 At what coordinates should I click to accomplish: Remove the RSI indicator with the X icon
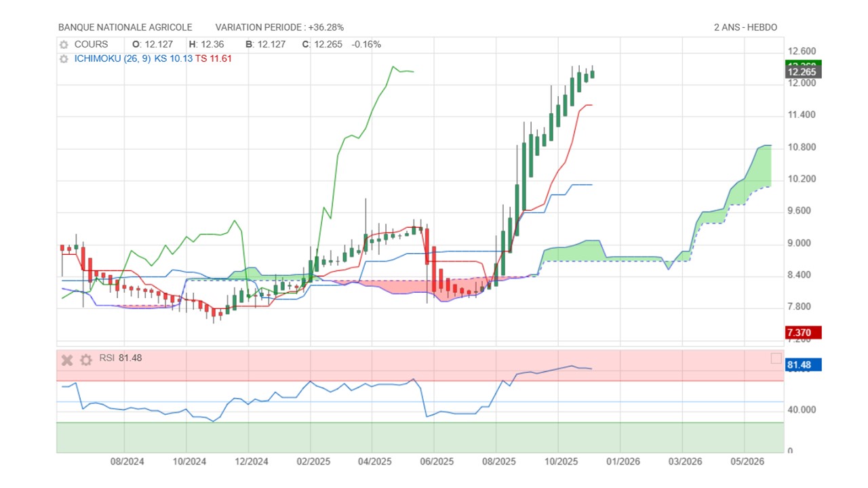66,360
